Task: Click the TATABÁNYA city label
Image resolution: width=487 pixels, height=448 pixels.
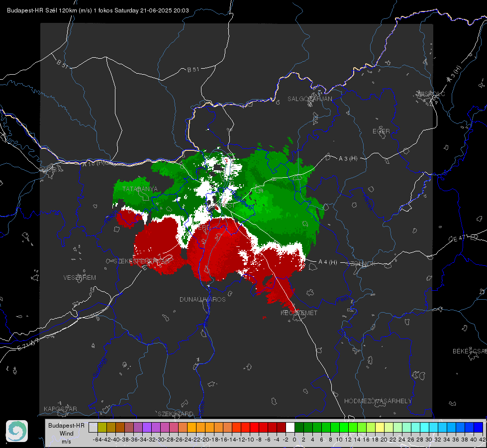Action: (140, 189)
